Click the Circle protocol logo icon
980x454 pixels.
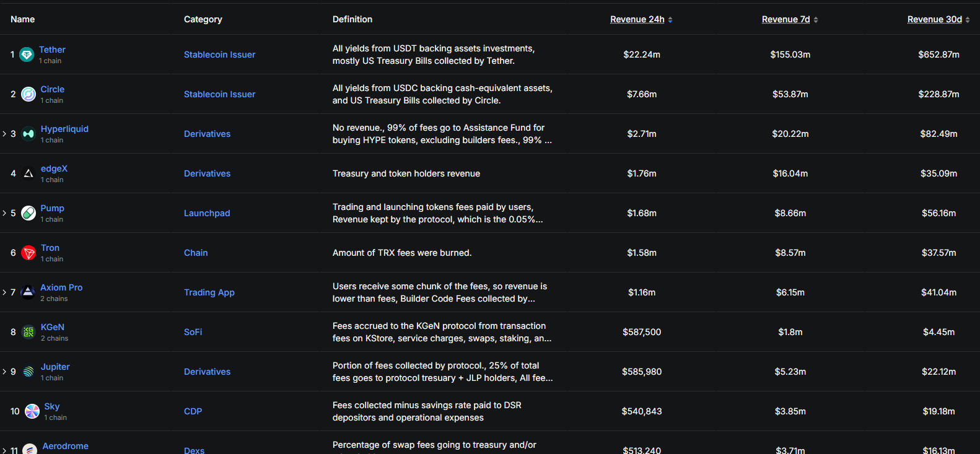(x=28, y=94)
